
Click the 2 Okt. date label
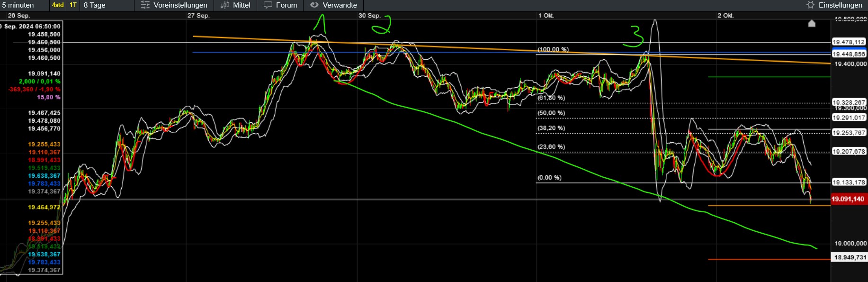725,16
